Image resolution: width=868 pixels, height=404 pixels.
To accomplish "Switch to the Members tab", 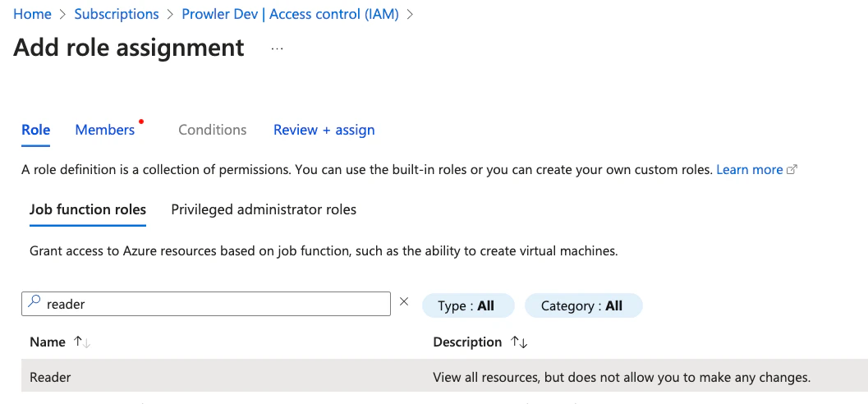I will coord(104,130).
